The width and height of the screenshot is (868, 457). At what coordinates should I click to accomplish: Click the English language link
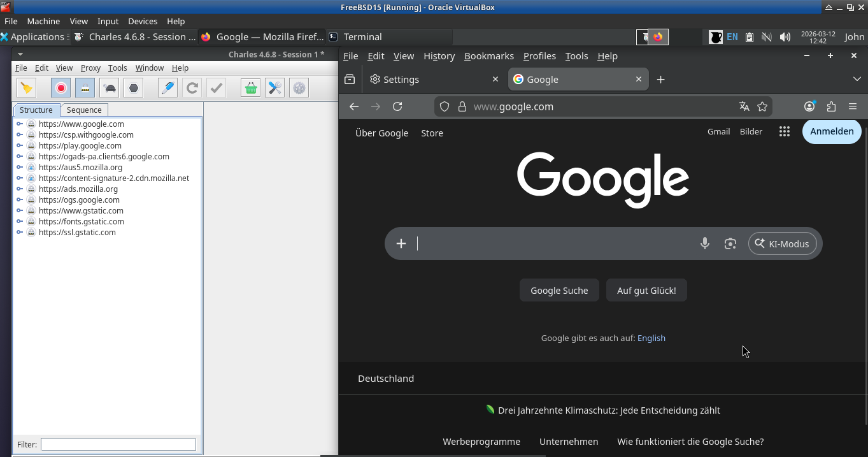click(651, 338)
